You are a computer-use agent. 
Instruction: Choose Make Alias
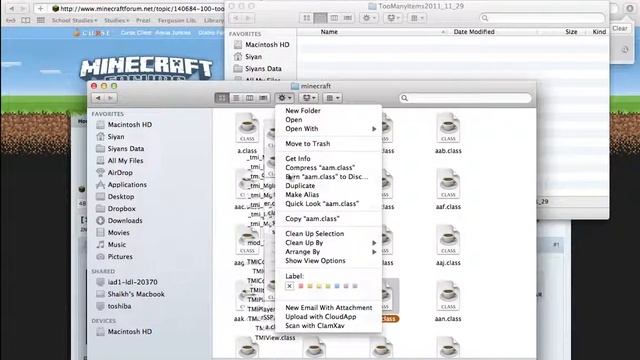click(x=302, y=195)
